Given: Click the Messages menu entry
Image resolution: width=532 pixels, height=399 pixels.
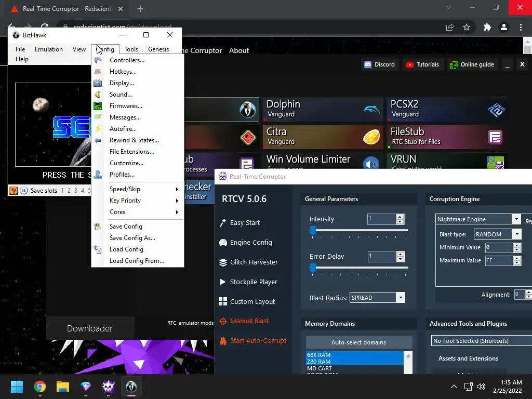Looking at the screenshot, I should [x=138, y=117].
